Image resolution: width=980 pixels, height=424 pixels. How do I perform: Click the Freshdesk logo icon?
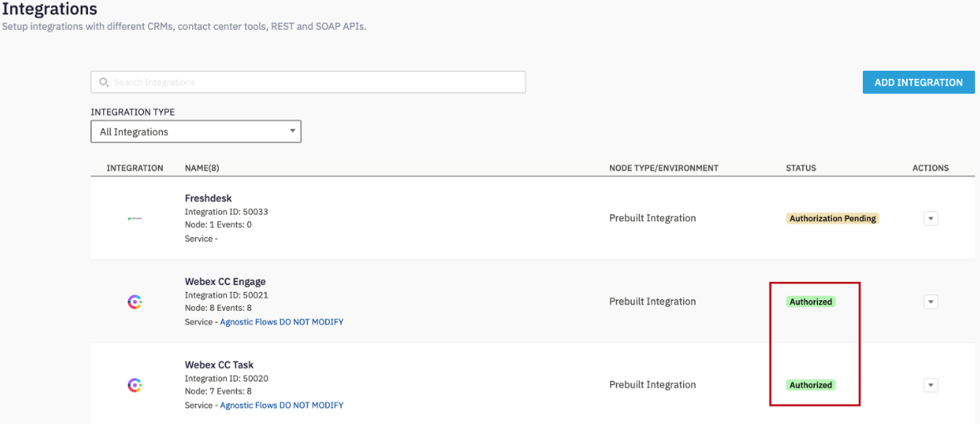click(135, 219)
